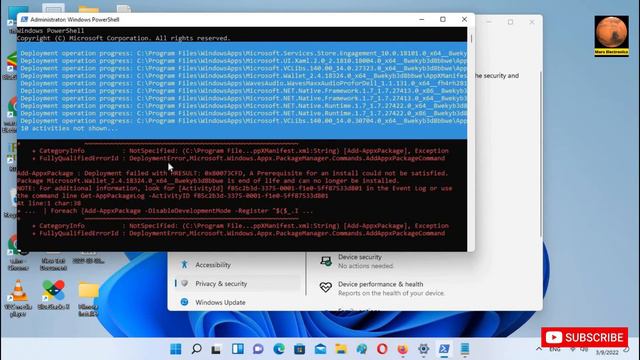Image resolution: width=640 pixels, height=360 pixels.
Task: Launch Chat from the taskbar
Action: (258, 349)
